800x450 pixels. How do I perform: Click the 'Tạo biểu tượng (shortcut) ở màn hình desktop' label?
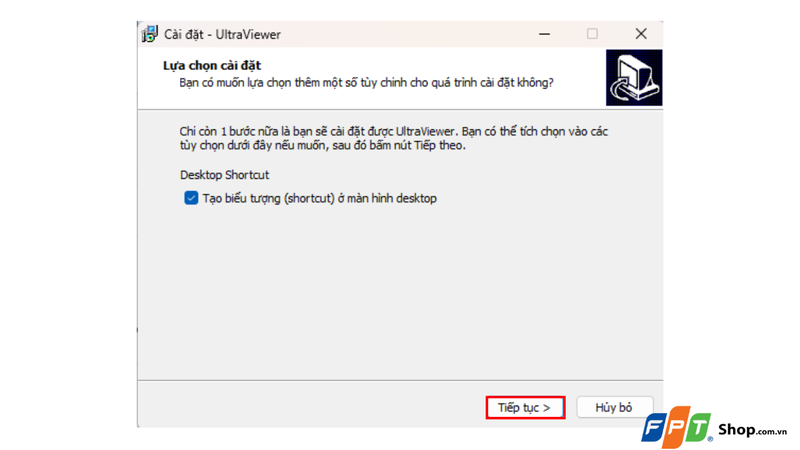click(x=319, y=198)
